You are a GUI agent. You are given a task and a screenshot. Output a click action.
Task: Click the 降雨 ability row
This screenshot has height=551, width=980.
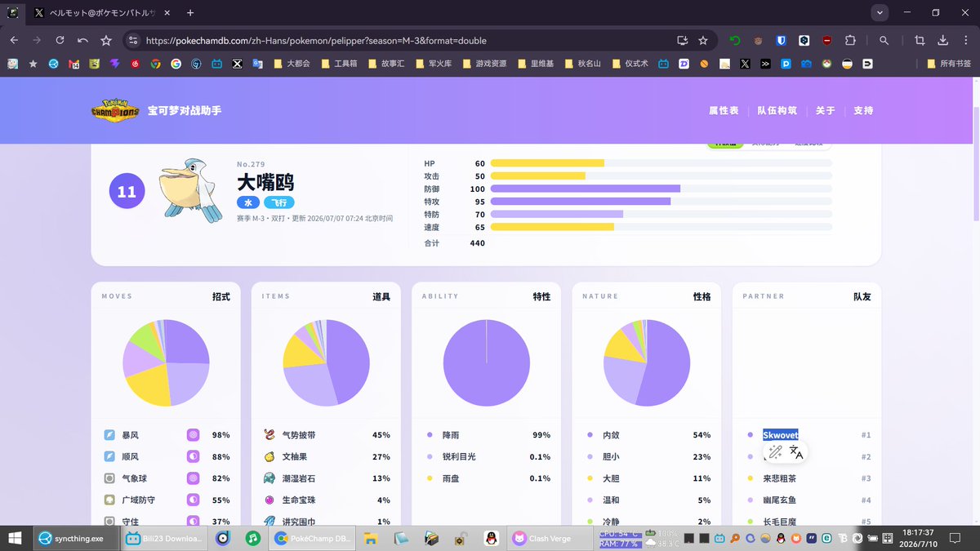(487, 435)
